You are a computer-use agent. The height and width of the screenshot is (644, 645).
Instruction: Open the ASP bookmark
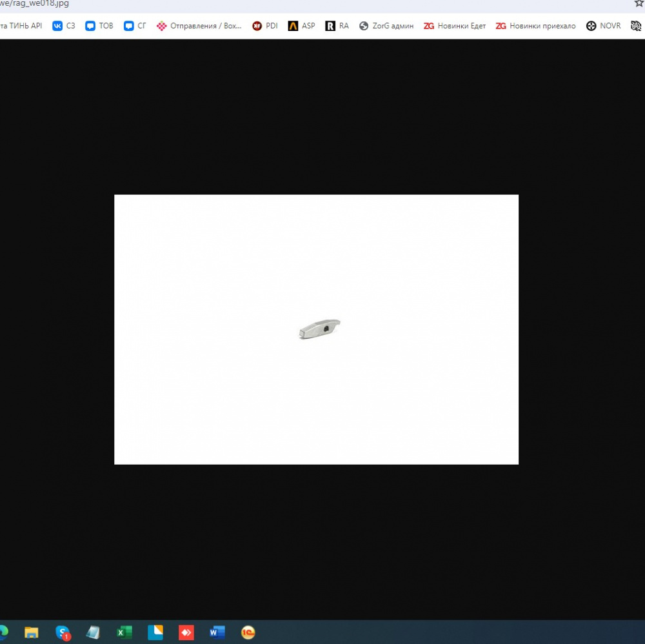click(301, 26)
